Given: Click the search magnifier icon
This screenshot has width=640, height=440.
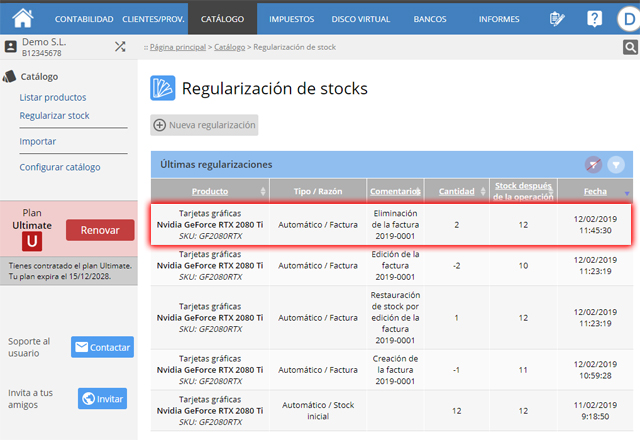Looking at the screenshot, I should 630,47.
